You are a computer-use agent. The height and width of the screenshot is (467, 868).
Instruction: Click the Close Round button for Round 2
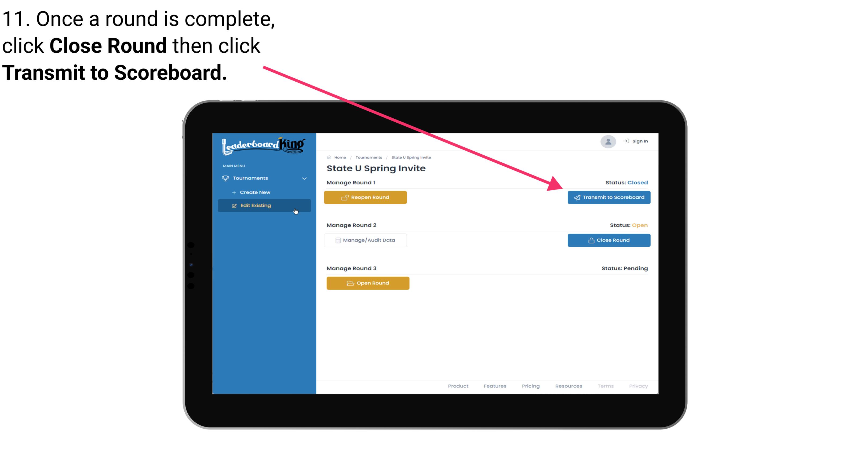tap(608, 240)
